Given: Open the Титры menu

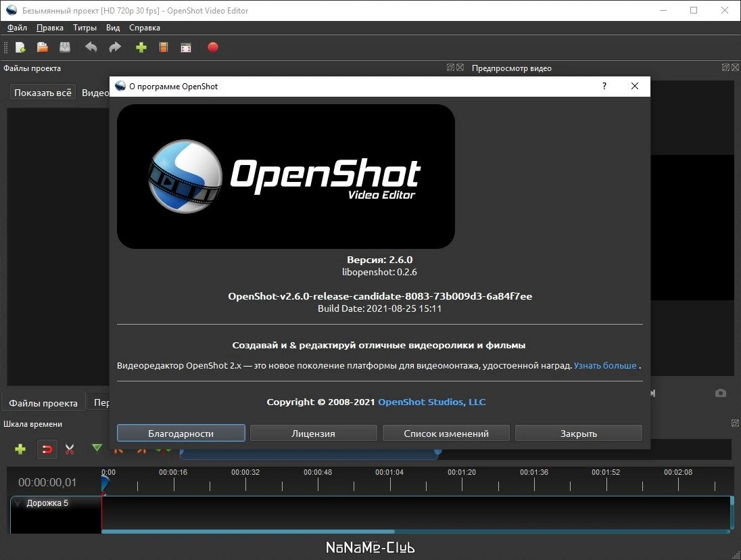Looking at the screenshot, I should point(85,28).
